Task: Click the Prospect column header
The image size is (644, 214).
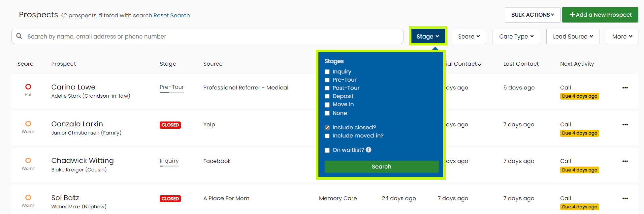Action: tap(63, 64)
